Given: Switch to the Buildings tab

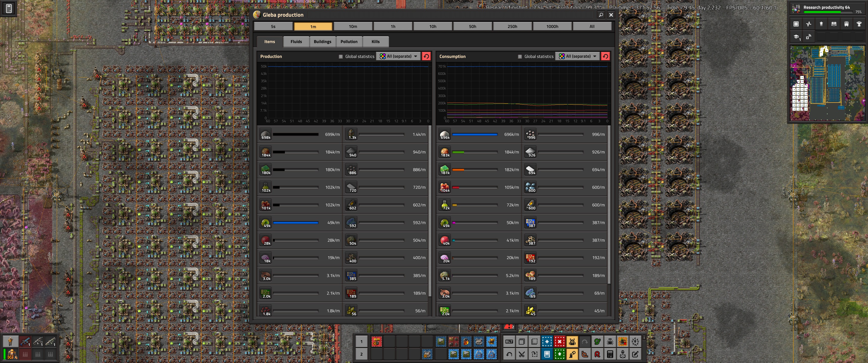Looking at the screenshot, I should 322,41.
